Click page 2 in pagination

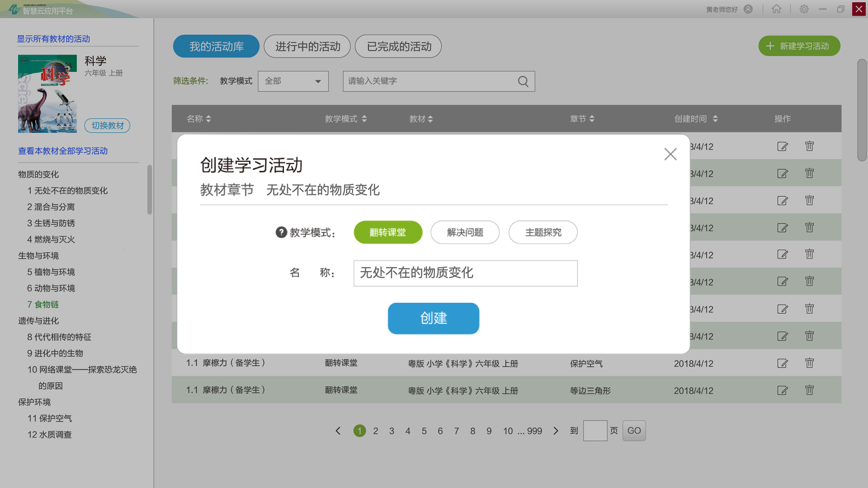(x=376, y=430)
